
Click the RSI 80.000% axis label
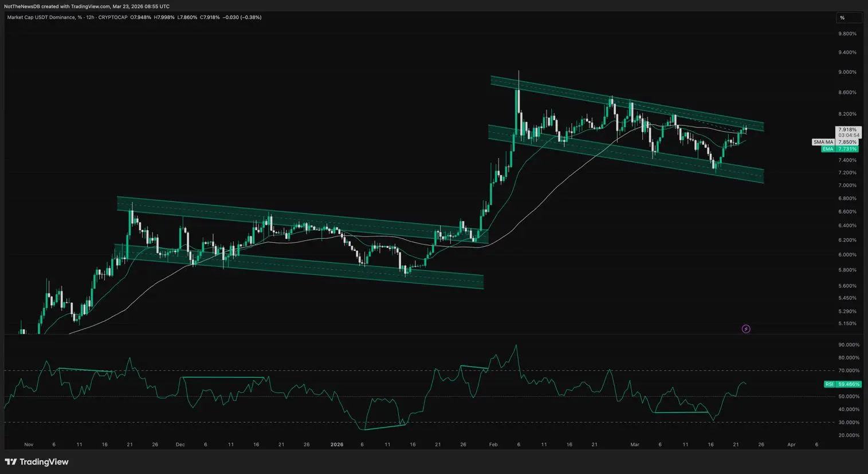tap(849, 358)
